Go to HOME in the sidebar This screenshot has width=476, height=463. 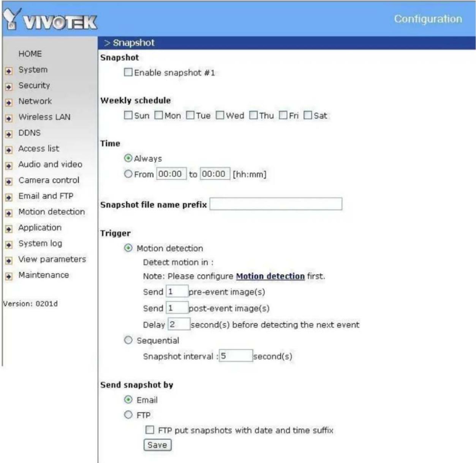tap(30, 54)
